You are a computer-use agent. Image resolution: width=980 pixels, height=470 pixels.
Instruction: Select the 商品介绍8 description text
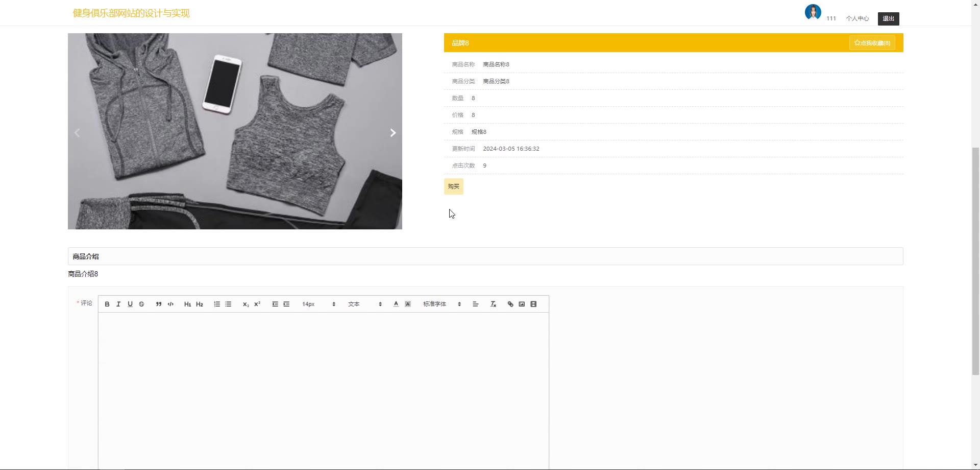point(83,274)
